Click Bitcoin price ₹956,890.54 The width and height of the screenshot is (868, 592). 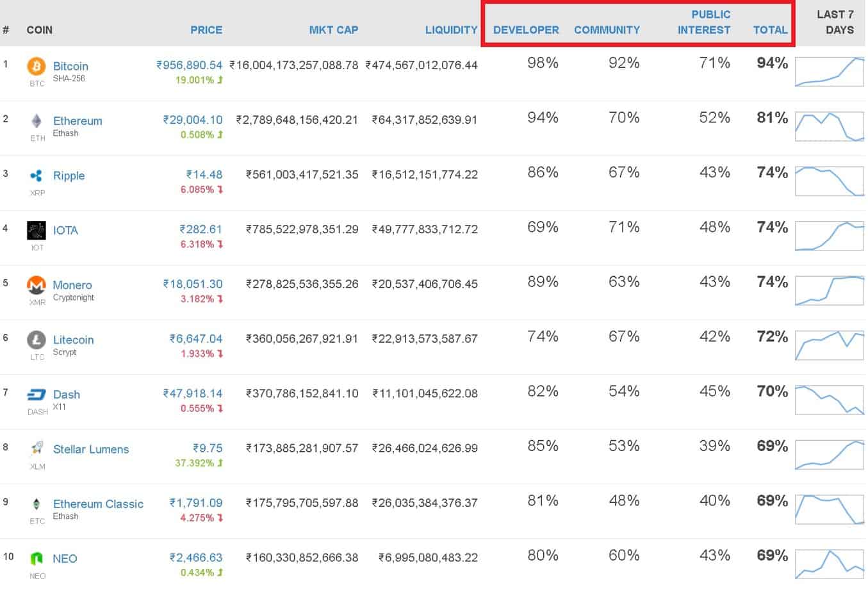coord(190,65)
